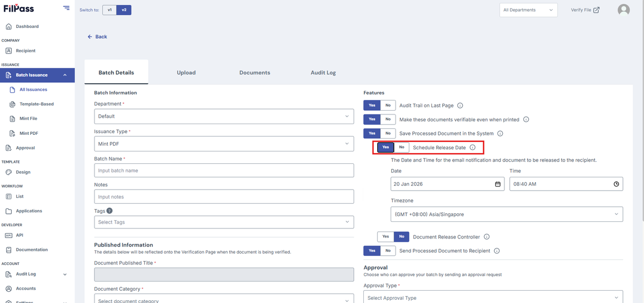
Task: Click the Documentation sidebar icon
Action: click(9, 250)
